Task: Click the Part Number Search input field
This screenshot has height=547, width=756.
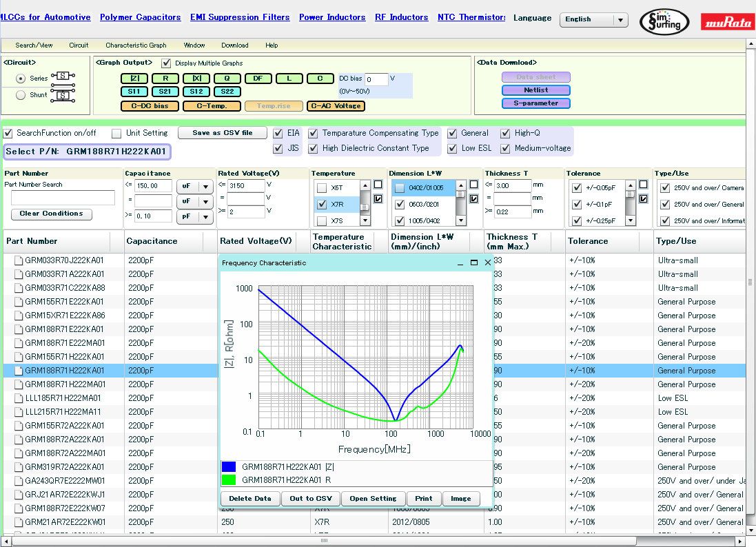Action: click(62, 198)
